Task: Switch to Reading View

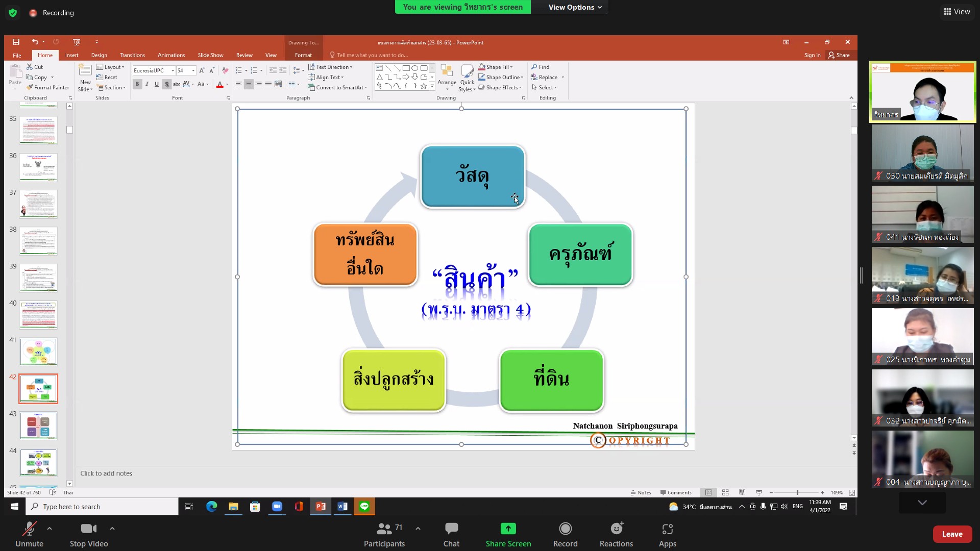Action: pos(742,492)
